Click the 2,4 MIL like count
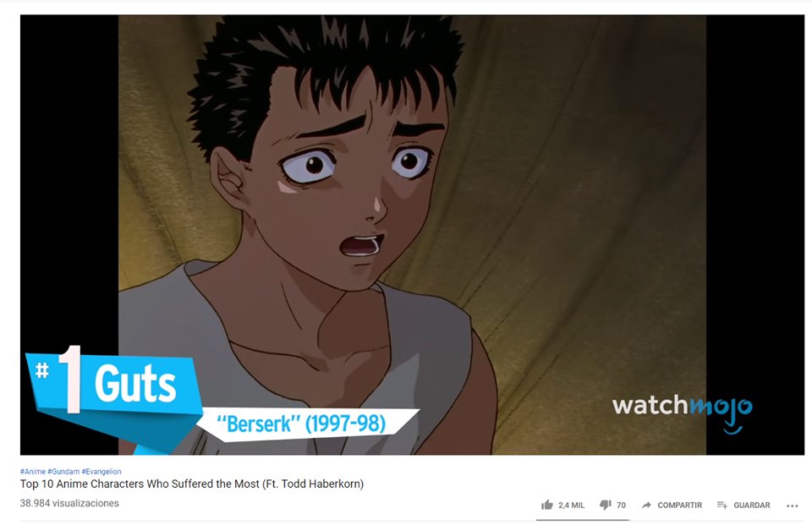 pyautogui.click(x=571, y=505)
